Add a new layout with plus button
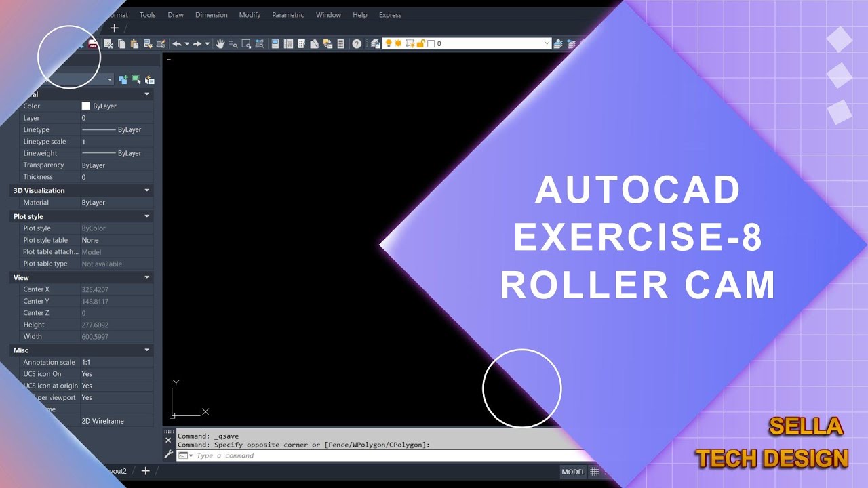This screenshot has width=868, height=488. tap(145, 471)
